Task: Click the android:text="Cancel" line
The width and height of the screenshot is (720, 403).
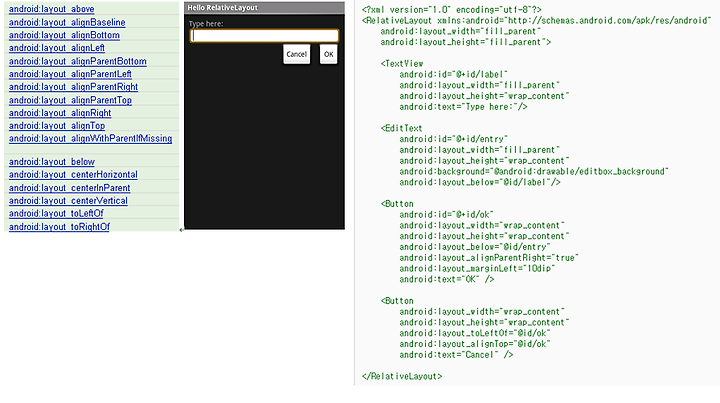Action: (x=456, y=355)
